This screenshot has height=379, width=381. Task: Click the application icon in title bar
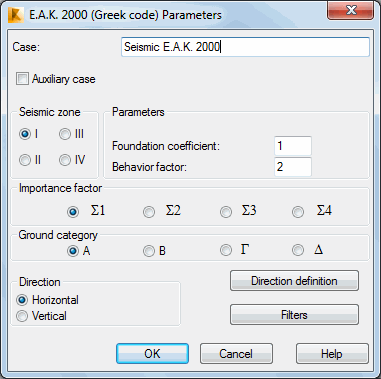[x=16, y=15]
